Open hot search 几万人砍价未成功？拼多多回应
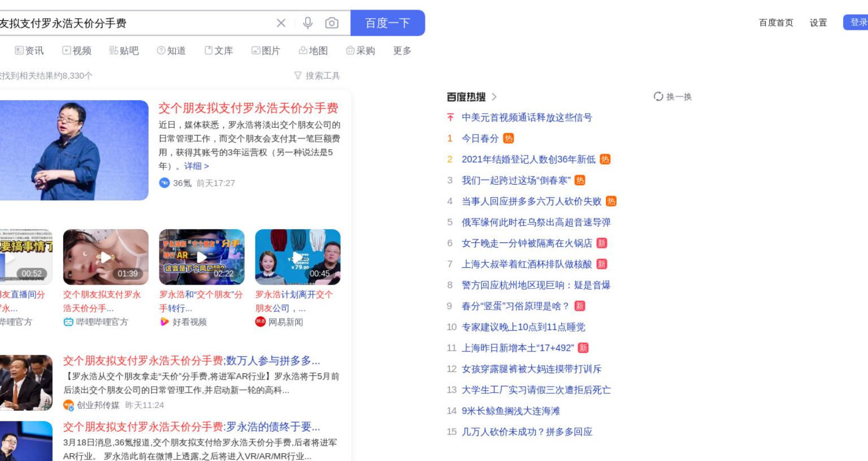868x461 pixels. click(527, 432)
